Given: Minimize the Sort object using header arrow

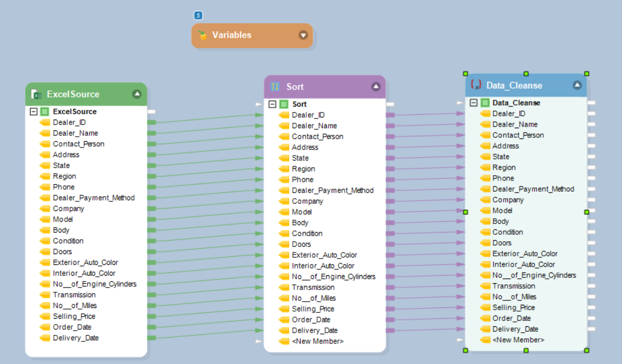Looking at the screenshot, I should [375, 87].
